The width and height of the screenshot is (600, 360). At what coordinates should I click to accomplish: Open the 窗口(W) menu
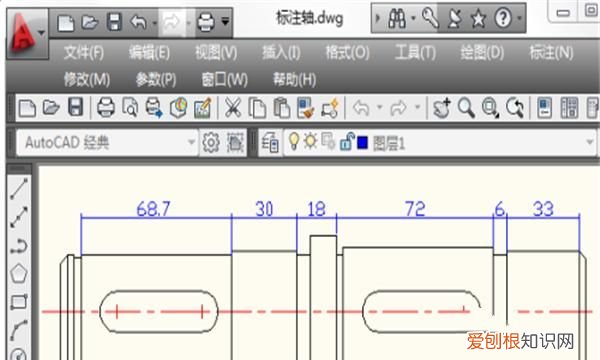(x=225, y=80)
